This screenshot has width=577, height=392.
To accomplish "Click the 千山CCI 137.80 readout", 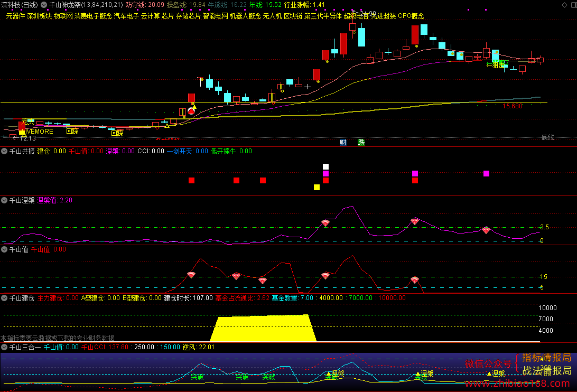I will [x=105, y=347].
